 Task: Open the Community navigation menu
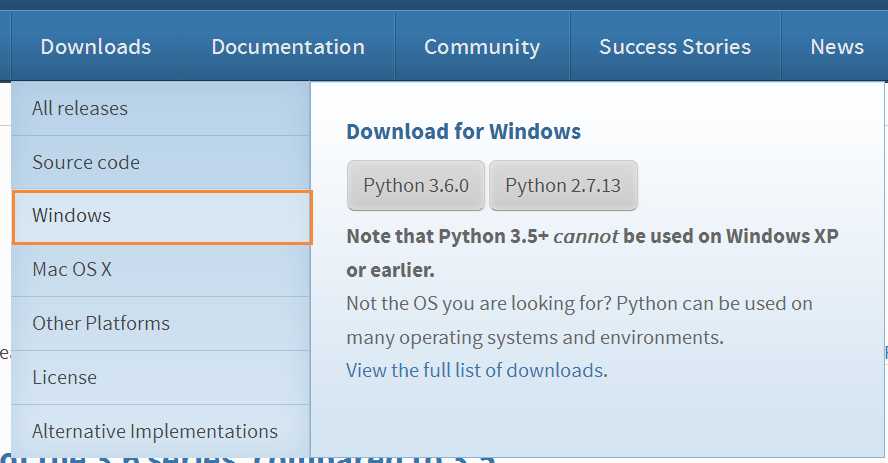(x=482, y=46)
